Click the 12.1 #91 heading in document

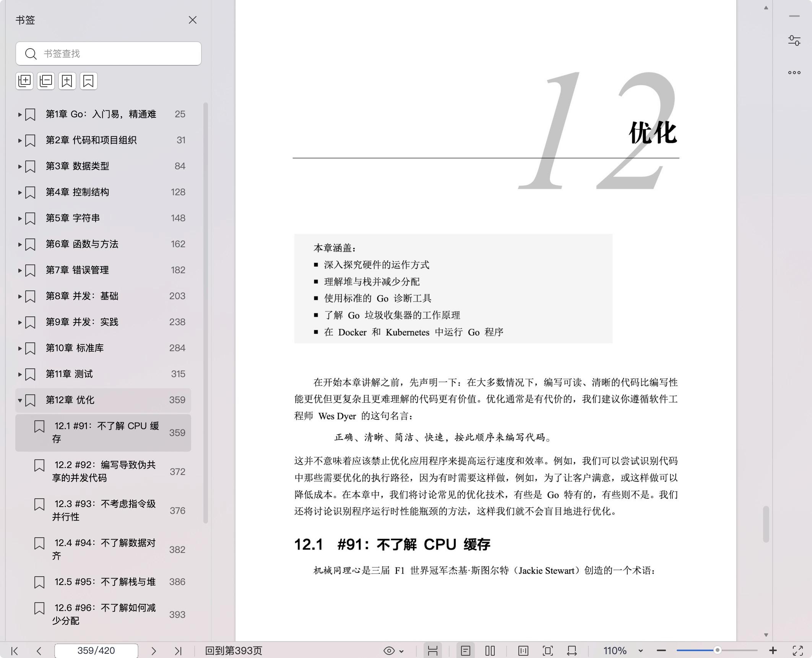(392, 545)
